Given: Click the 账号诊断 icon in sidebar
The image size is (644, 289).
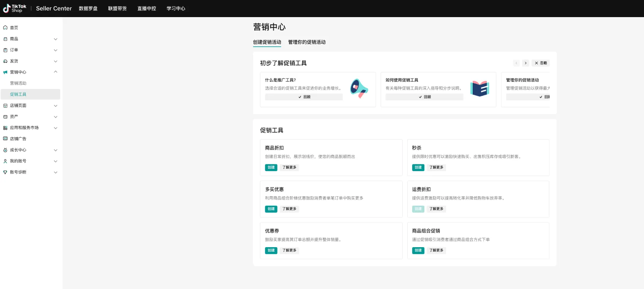Looking at the screenshot, I should (x=5, y=172).
